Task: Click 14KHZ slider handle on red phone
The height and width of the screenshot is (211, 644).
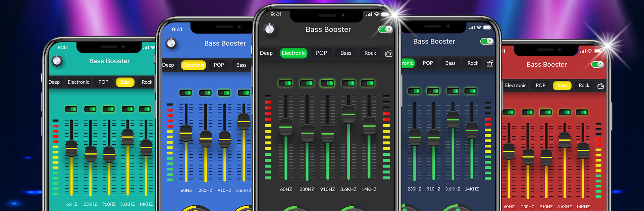Action: [x=583, y=150]
